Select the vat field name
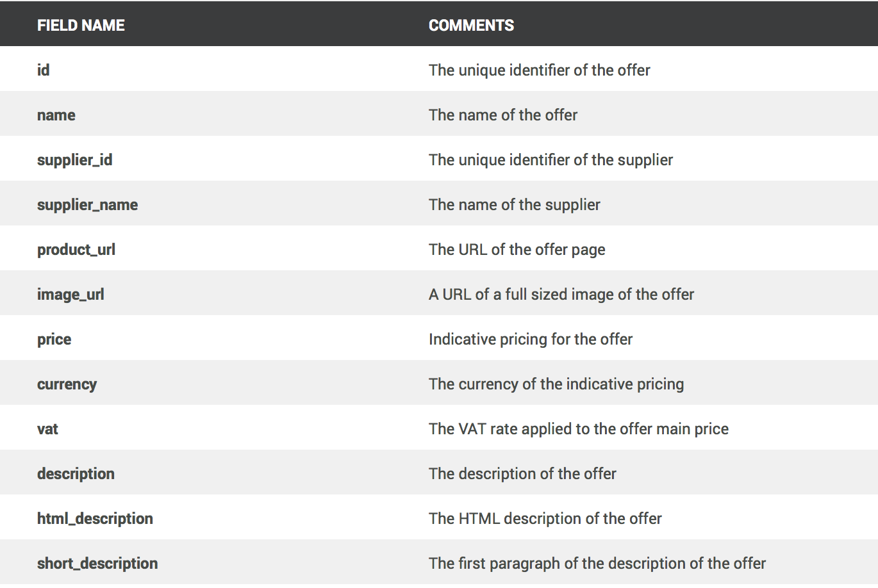Viewport: 878px width, 588px height. pos(47,429)
